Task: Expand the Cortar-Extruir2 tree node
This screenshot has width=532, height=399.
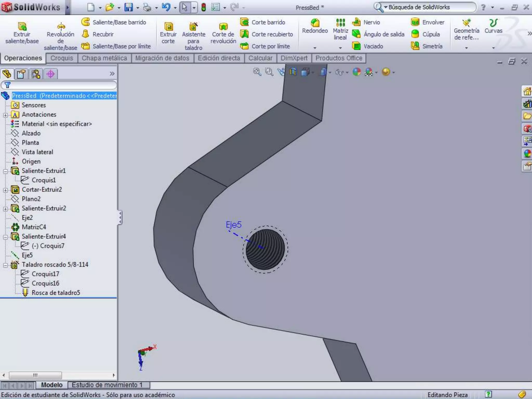Action: point(5,190)
